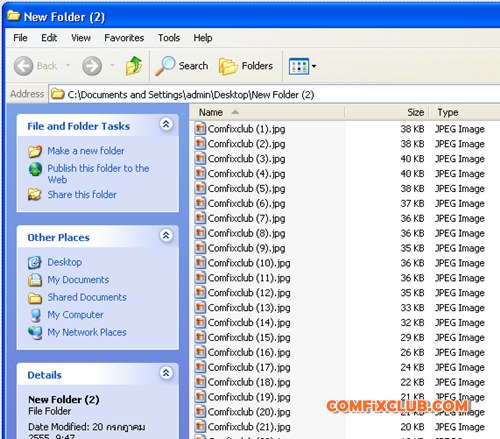Open the File menu
Viewport: 500px width, 439px height.
pos(20,38)
